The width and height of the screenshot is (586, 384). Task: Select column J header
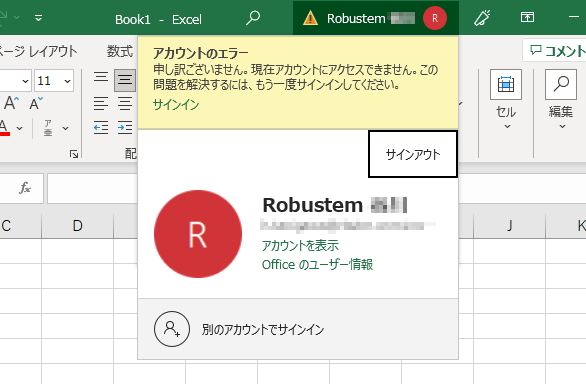coord(509,226)
